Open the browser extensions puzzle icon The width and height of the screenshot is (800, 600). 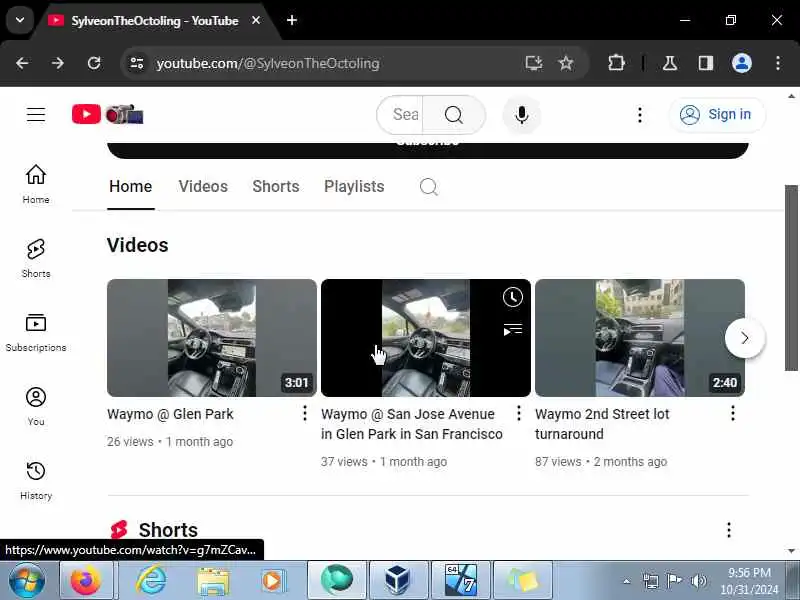click(616, 63)
